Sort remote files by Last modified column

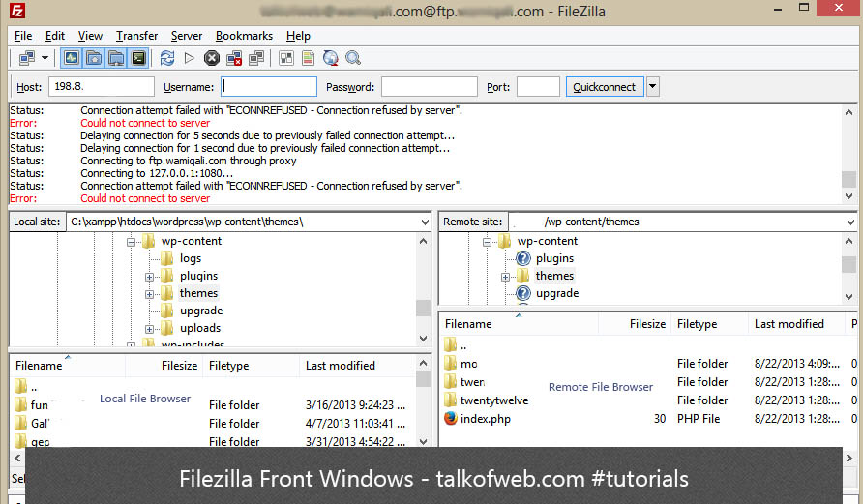coord(789,324)
